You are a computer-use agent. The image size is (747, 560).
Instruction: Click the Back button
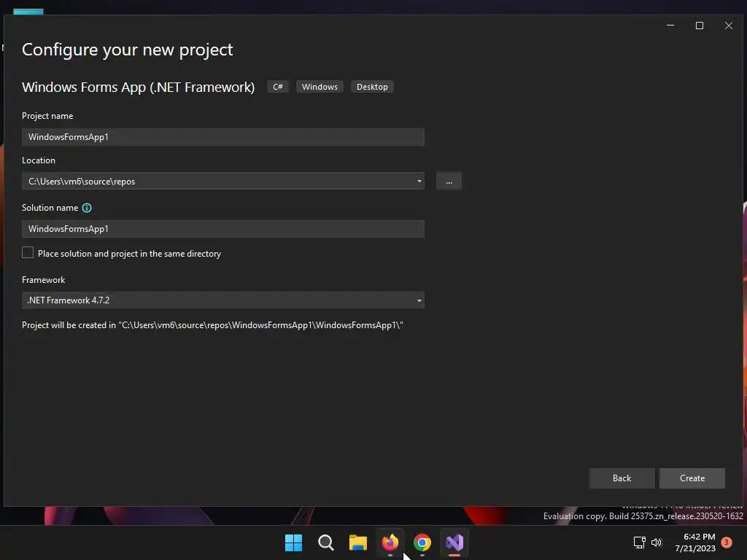point(622,478)
